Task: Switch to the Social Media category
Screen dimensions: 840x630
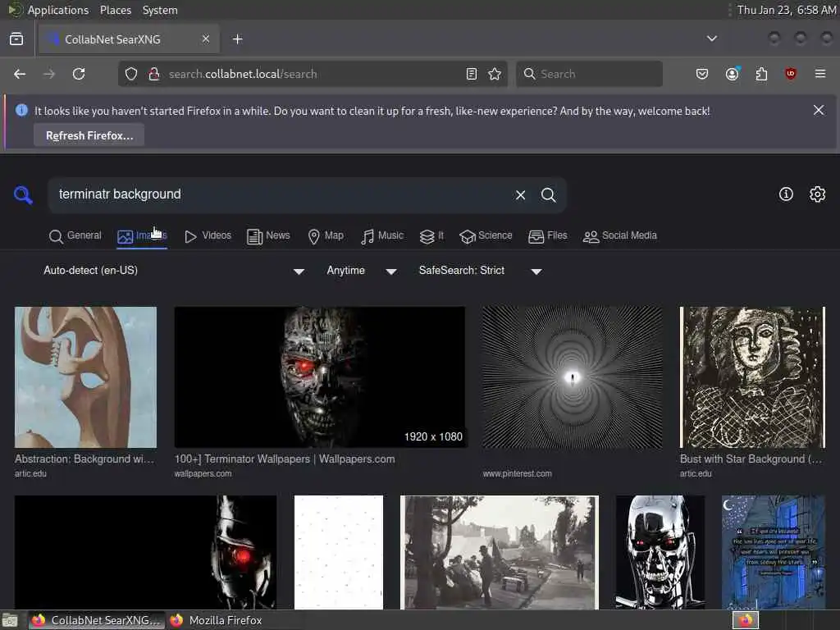Action: (620, 235)
